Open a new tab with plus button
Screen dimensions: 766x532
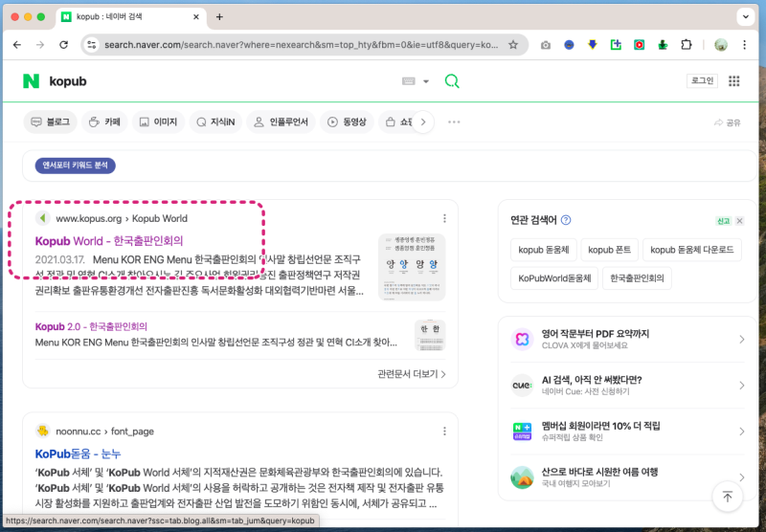coord(219,17)
